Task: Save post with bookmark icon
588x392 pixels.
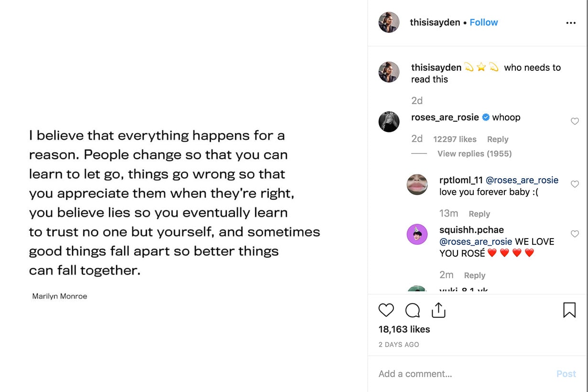Action: tap(569, 310)
